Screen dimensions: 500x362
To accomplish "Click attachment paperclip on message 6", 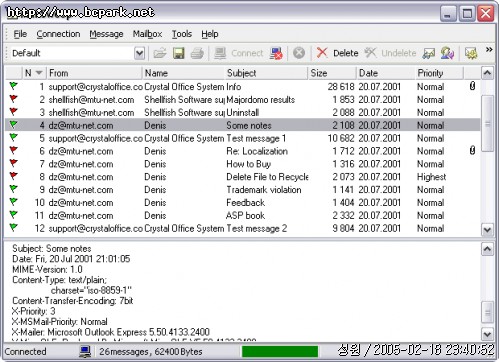I will [x=472, y=150].
